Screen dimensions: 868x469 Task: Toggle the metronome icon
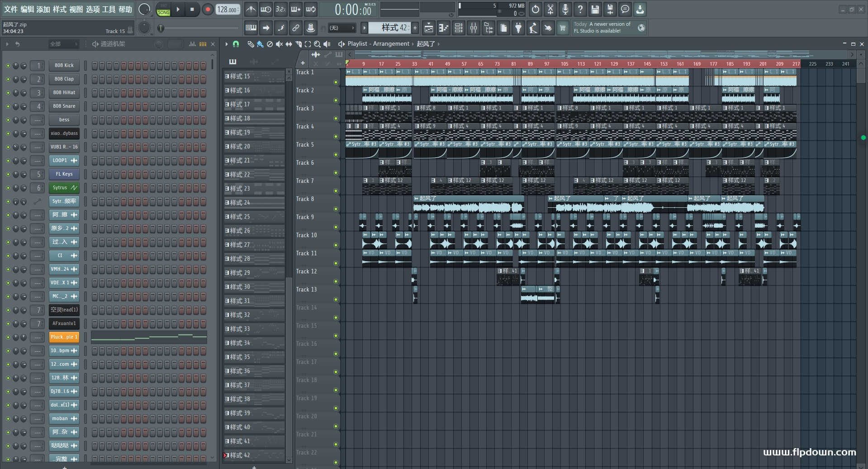point(251,9)
